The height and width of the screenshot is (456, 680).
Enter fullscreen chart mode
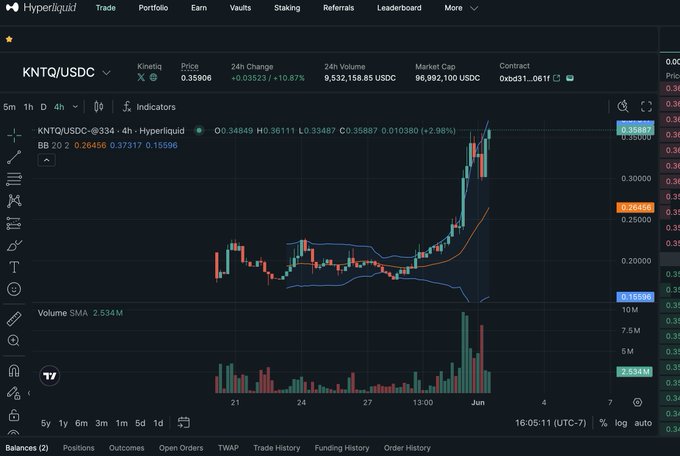point(647,106)
